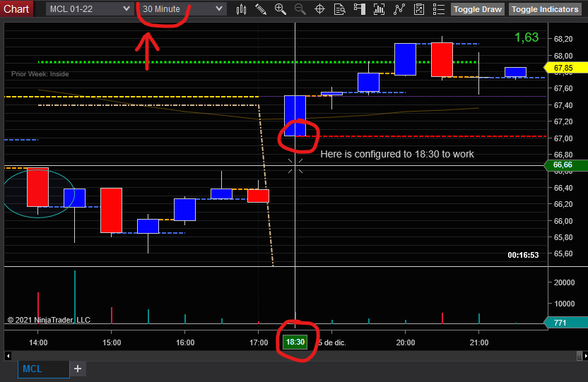This screenshot has width=588, height=382.
Task: Click the 68,20 price axis label
Action: click(563, 39)
